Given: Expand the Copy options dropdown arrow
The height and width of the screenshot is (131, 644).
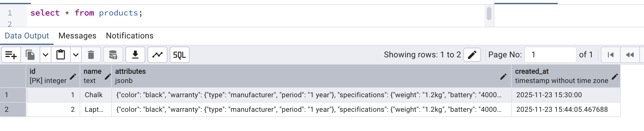Looking at the screenshot, I should (x=45, y=55).
